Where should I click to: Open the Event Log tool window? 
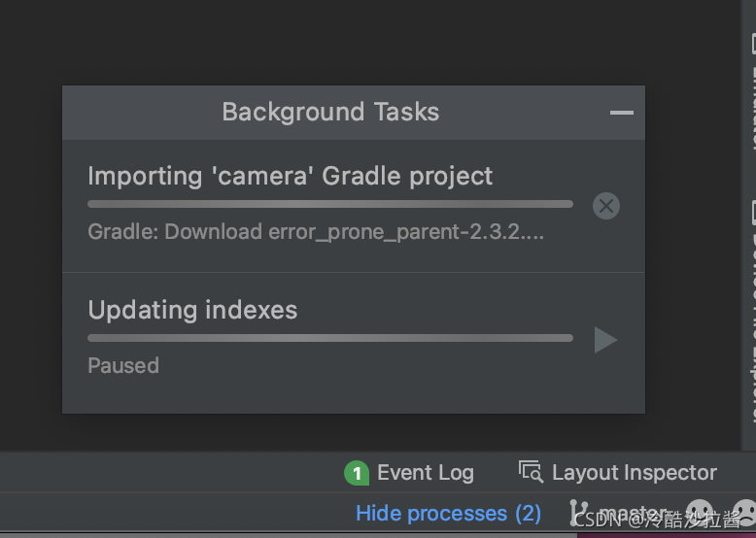pyautogui.click(x=425, y=473)
